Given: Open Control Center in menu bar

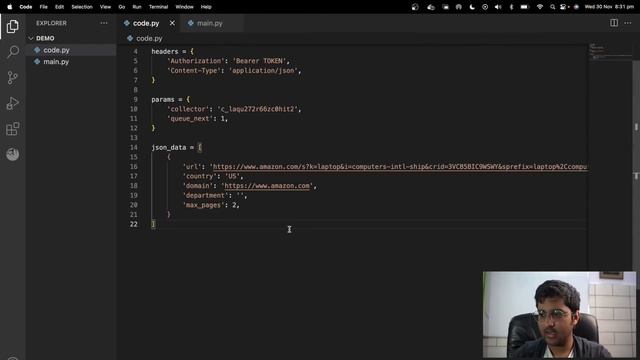Looking at the screenshot, I should 564,7.
